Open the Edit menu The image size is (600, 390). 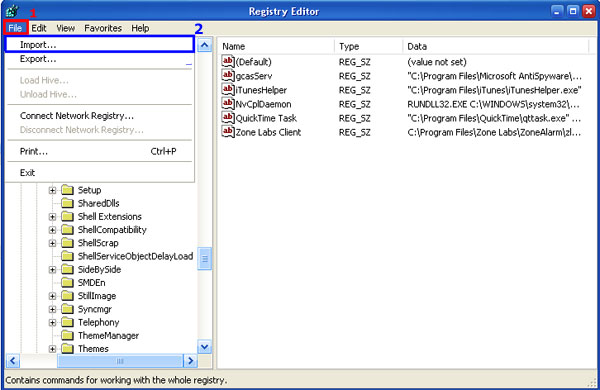[39, 28]
